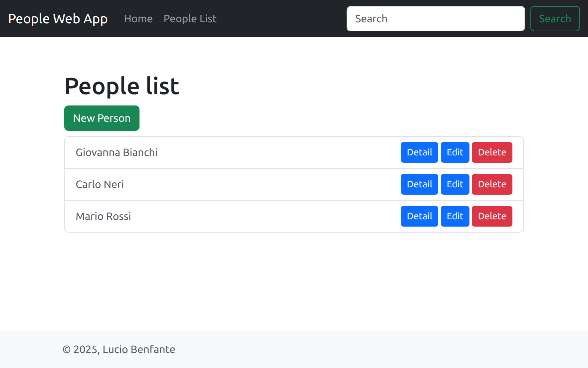View Detail for Giovanna Bianchi
The image size is (588, 368).
click(419, 152)
